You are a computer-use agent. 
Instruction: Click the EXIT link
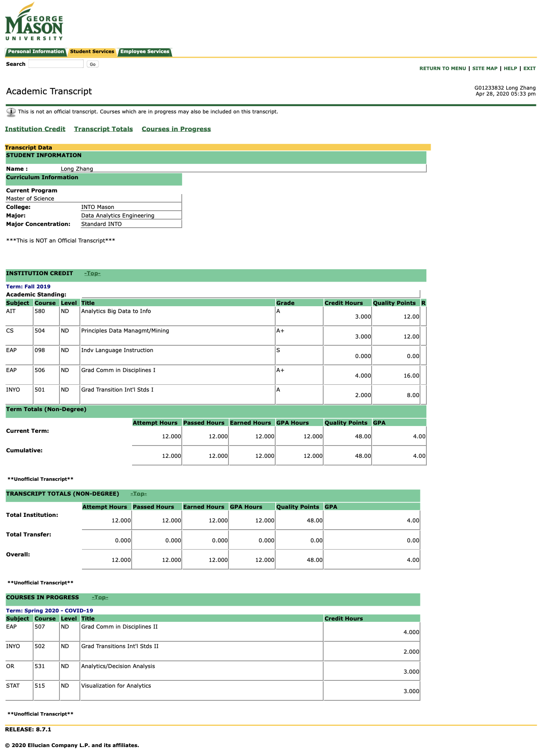(x=530, y=68)
